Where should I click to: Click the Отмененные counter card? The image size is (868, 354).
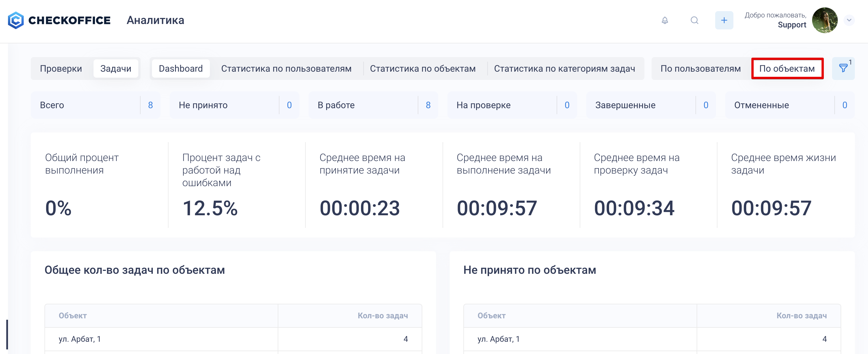(x=790, y=105)
